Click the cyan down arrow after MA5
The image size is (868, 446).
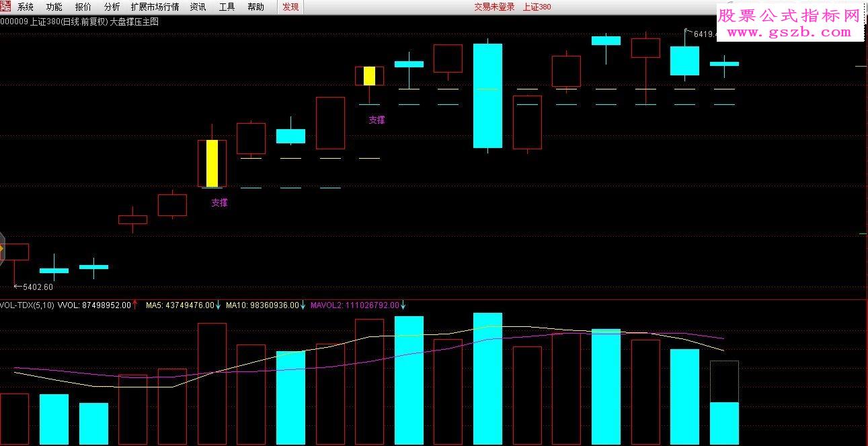[x=219, y=305]
